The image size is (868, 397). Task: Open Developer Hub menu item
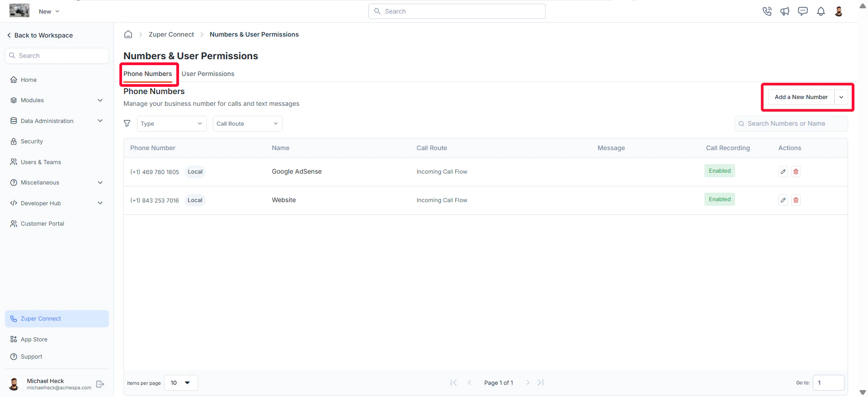(x=41, y=203)
